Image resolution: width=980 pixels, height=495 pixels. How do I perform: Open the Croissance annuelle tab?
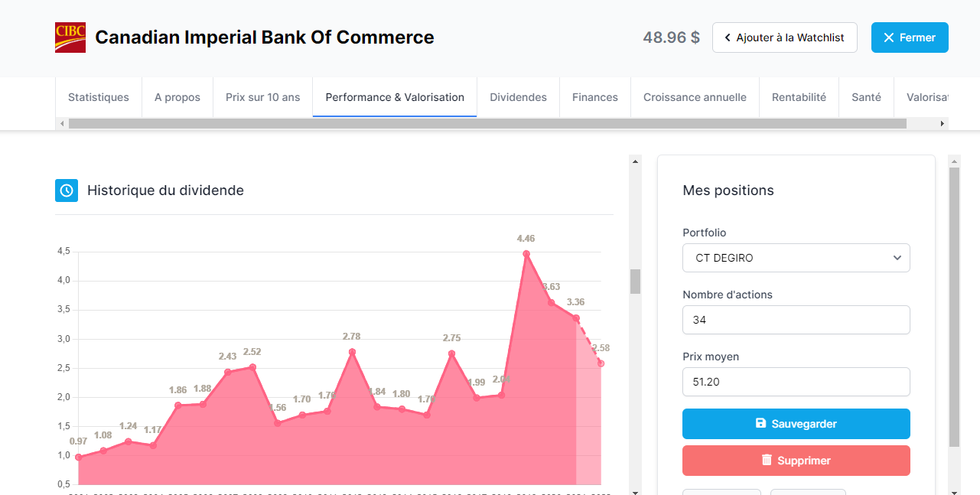coord(695,97)
